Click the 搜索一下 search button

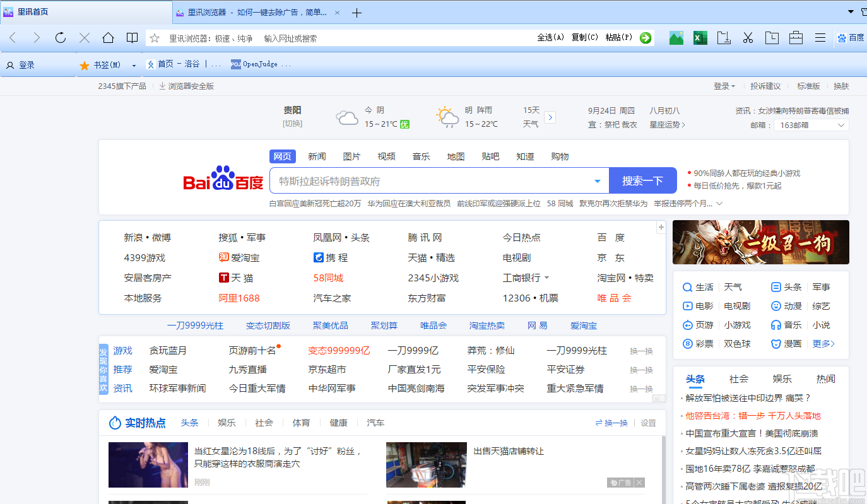coord(642,181)
